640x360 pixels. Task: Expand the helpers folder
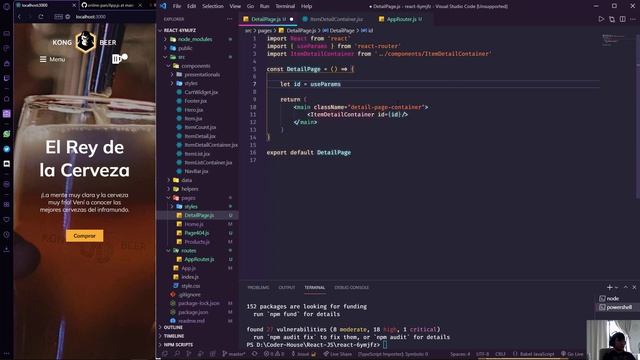[189, 189]
